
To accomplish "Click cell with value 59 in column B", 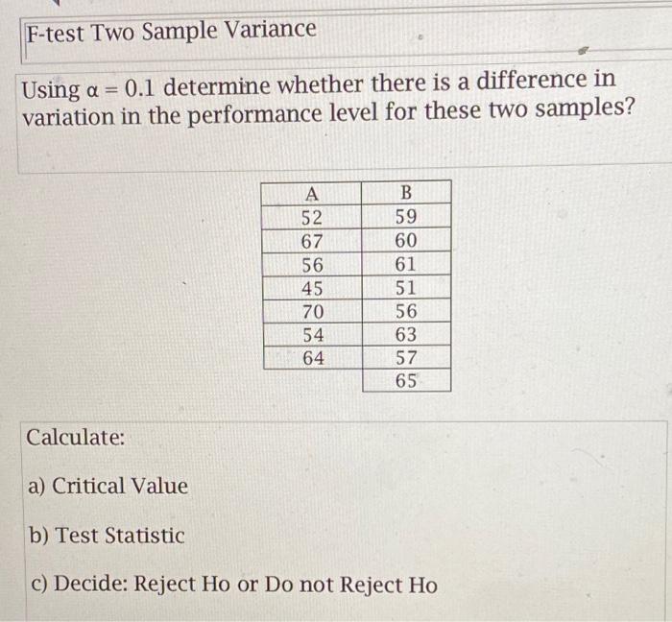I will pos(406,216).
